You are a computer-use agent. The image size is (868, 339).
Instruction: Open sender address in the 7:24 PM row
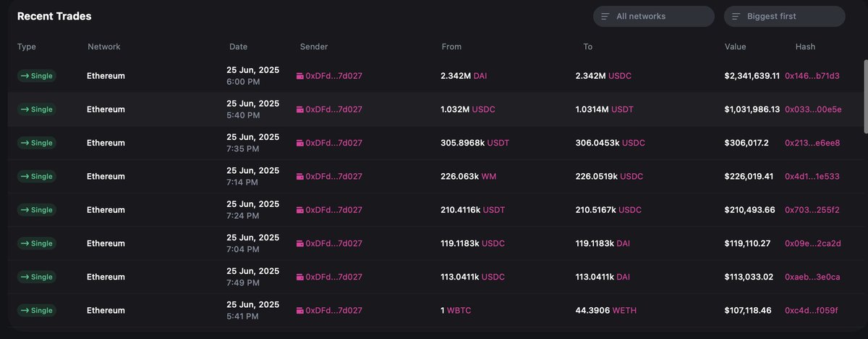333,210
